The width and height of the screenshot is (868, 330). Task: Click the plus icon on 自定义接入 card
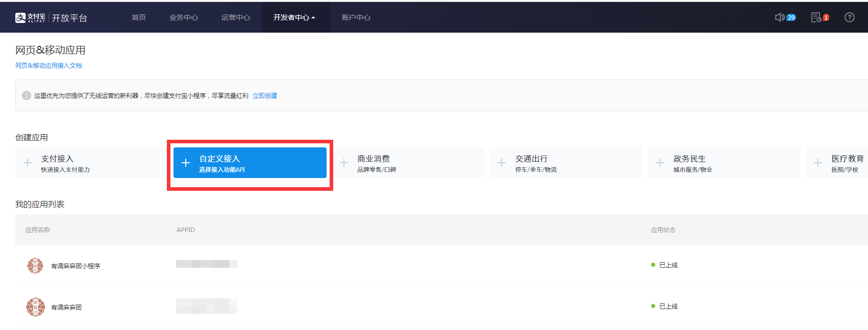click(186, 163)
